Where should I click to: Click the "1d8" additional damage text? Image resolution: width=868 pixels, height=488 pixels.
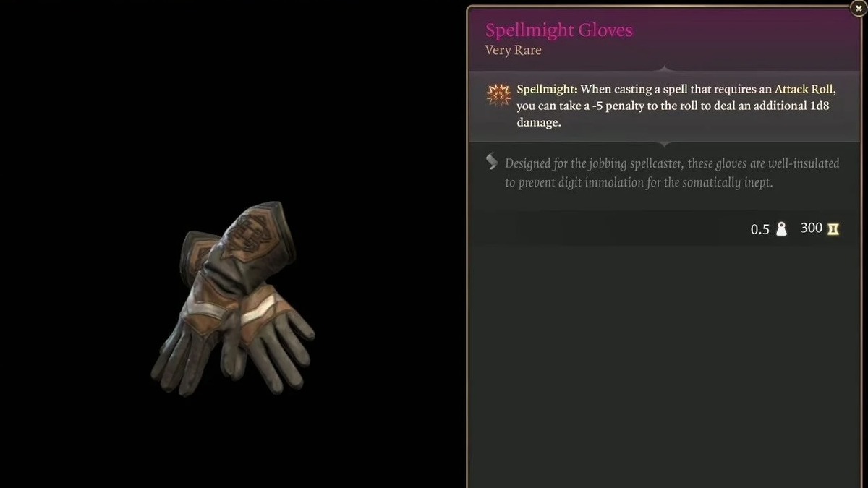[x=823, y=106]
